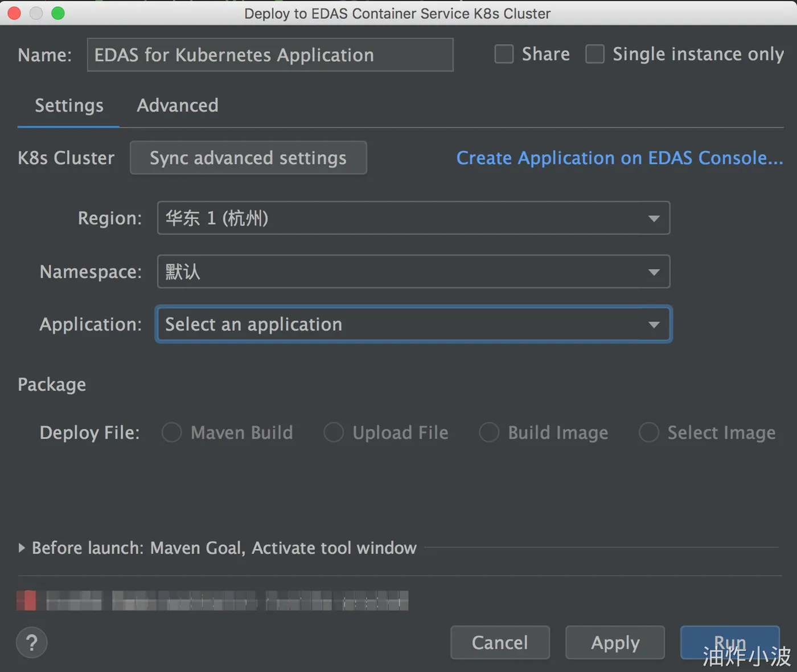Image resolution: width=797 pixels, height=672 pixels.
Task: Tick the Single instance only checkbox
Action: tap(595, 54)
